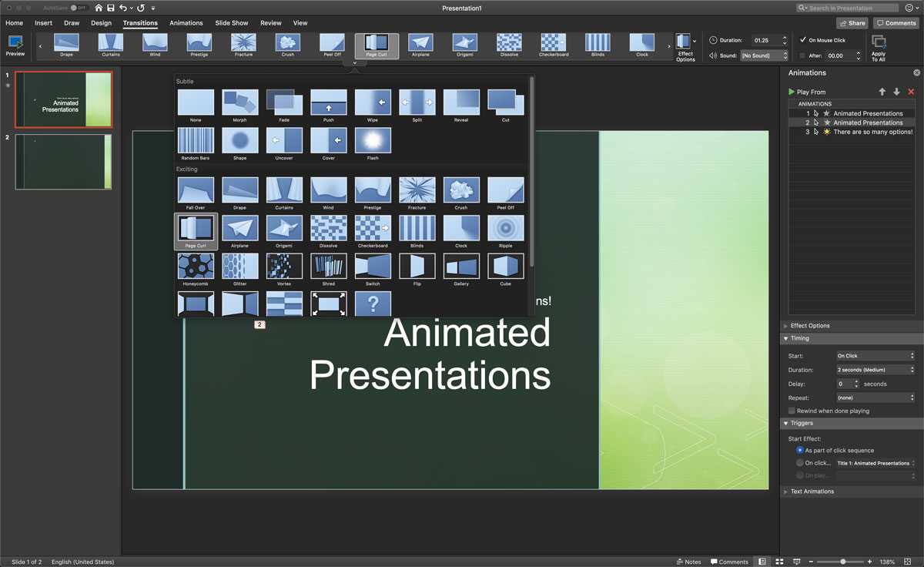Delete animation with red X icon
The height and width of the screenshot is (567, 924).
click(x=911, y=92)
